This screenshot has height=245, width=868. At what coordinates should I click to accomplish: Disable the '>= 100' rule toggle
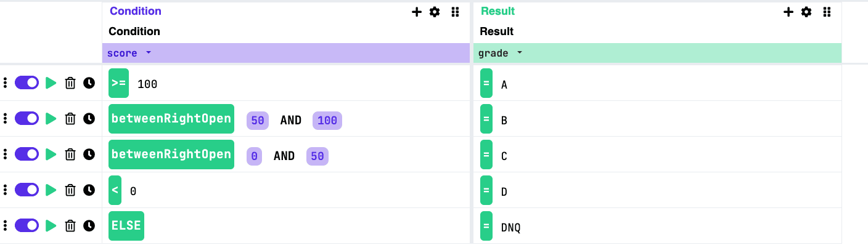[x=27, y=83]
